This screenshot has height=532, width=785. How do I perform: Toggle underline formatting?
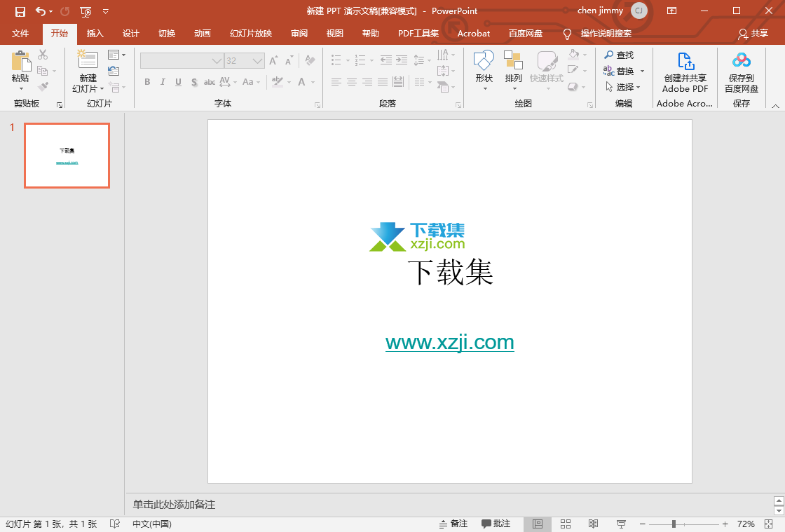point(178,82)
